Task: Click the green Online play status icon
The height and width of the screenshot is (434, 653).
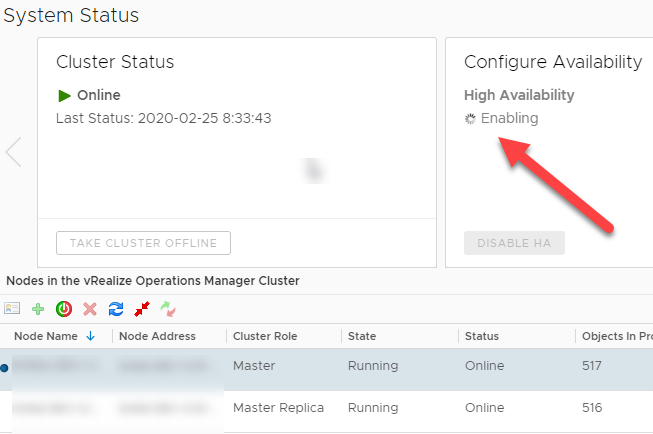Action: pyautogui.click(x=65, y=96)
